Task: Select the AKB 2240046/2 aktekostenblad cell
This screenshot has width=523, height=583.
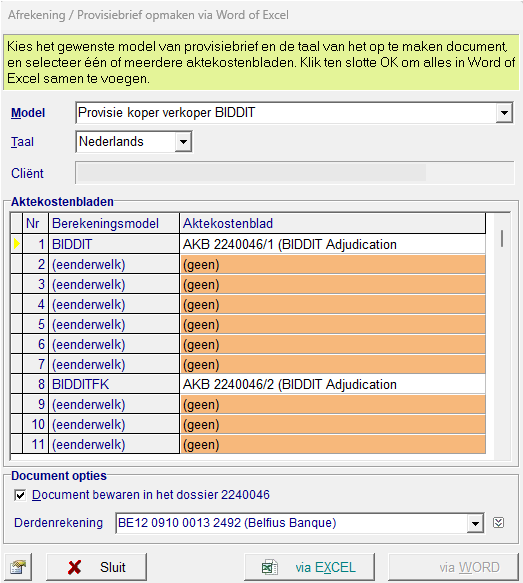Action: pos(333,384)
